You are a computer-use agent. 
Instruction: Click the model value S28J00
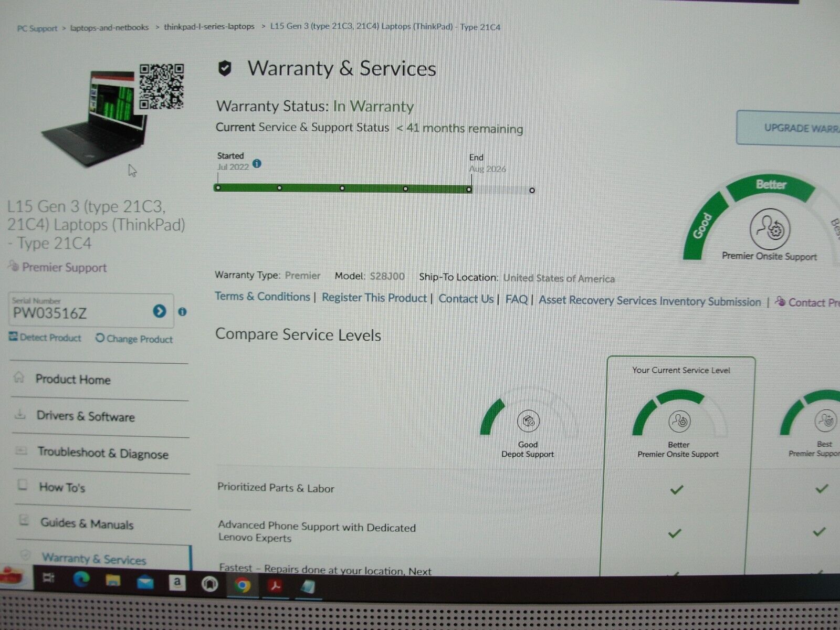[387, 276]
